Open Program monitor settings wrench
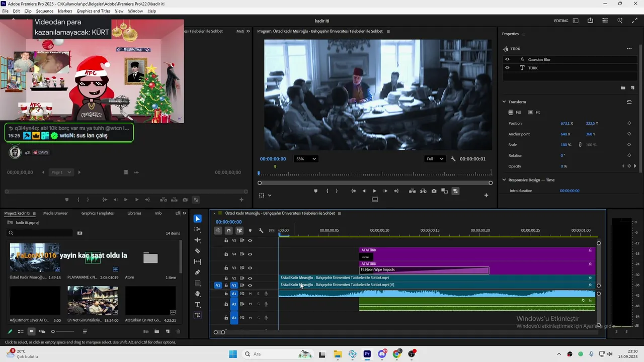Viewport: 644px width, 362px height. [x=453, y=159]
